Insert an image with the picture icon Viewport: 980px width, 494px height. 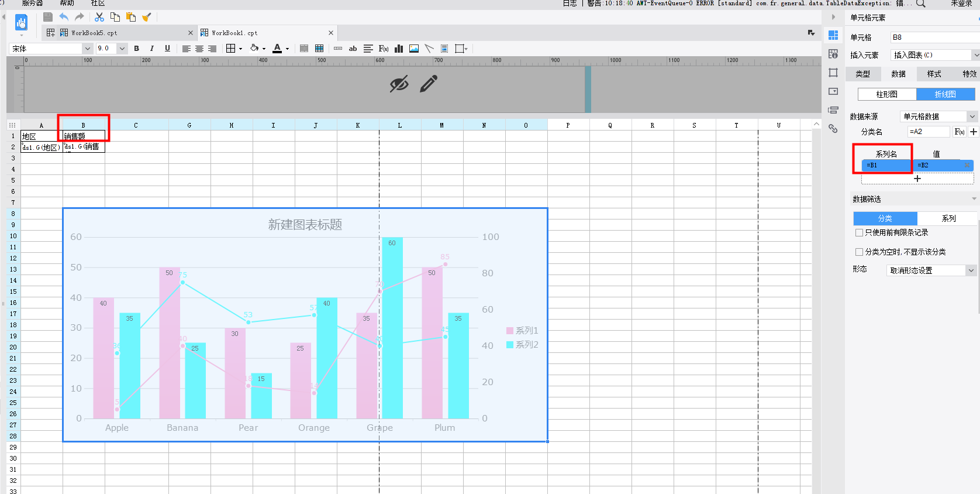click(x=414, y=49)
